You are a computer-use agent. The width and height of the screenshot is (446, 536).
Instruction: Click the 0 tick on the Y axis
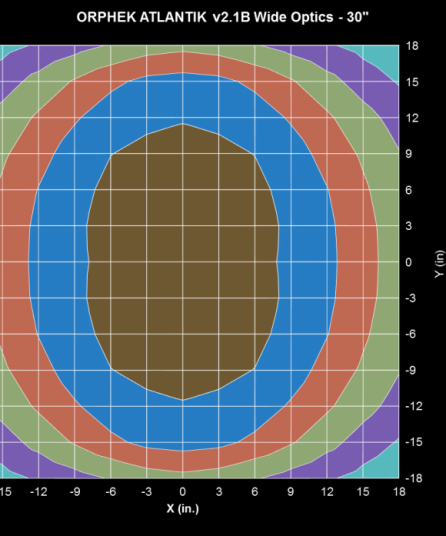409,262
